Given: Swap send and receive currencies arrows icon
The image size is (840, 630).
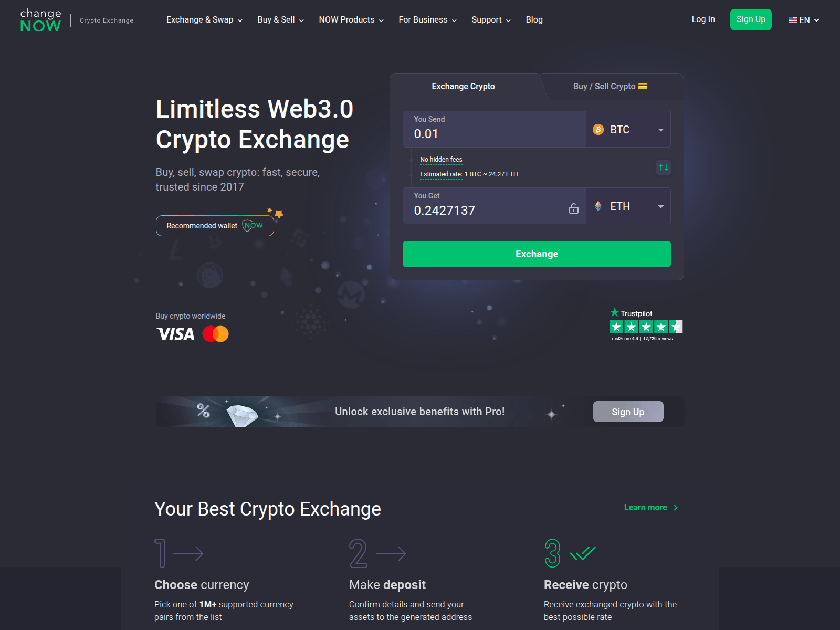Looking at the screenshot, I should pos(664,167).
